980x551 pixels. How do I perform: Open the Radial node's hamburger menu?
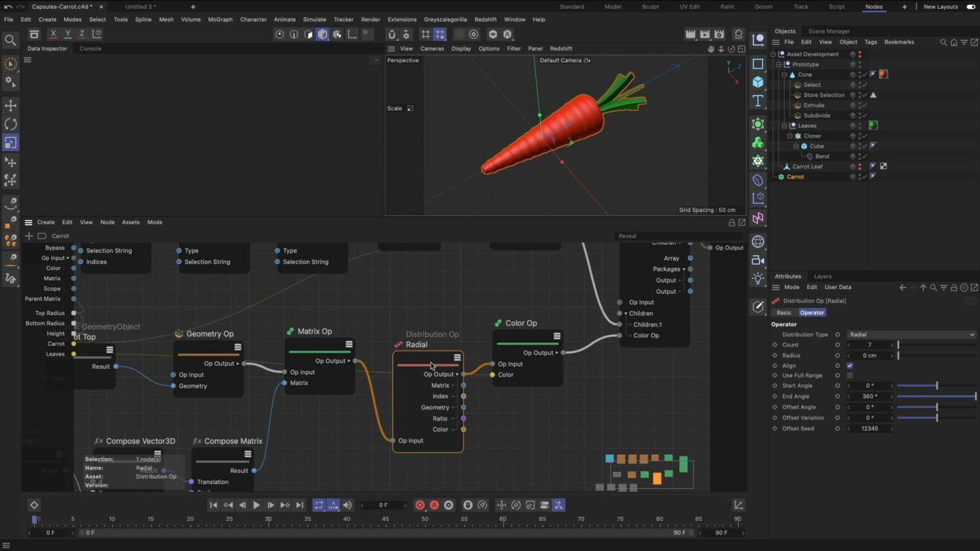coord(457,358)
